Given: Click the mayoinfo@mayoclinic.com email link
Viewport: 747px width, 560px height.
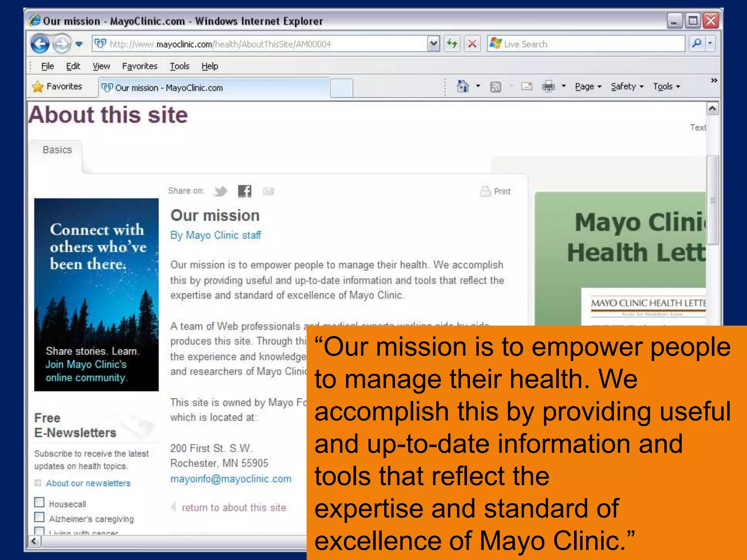Looking at the screenshot, I should (231, 479).
